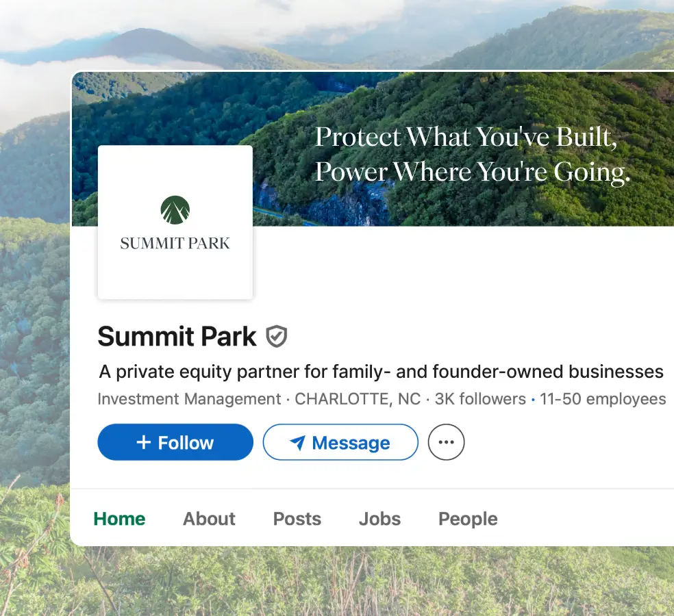Click the 11-50 employees link

pyautogui.click(x=603, y=399)
